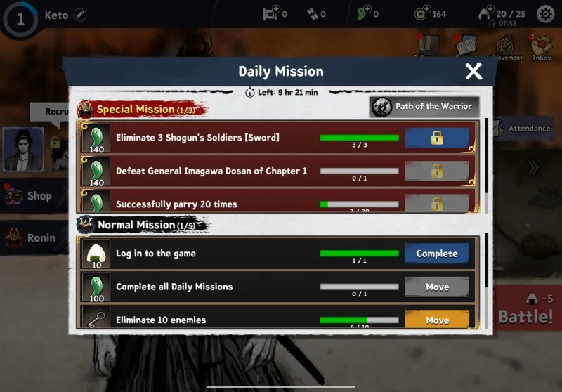Open Path of the Warrior
The height and width of the screenshot is (392, 562).
[x=424, y=107]
